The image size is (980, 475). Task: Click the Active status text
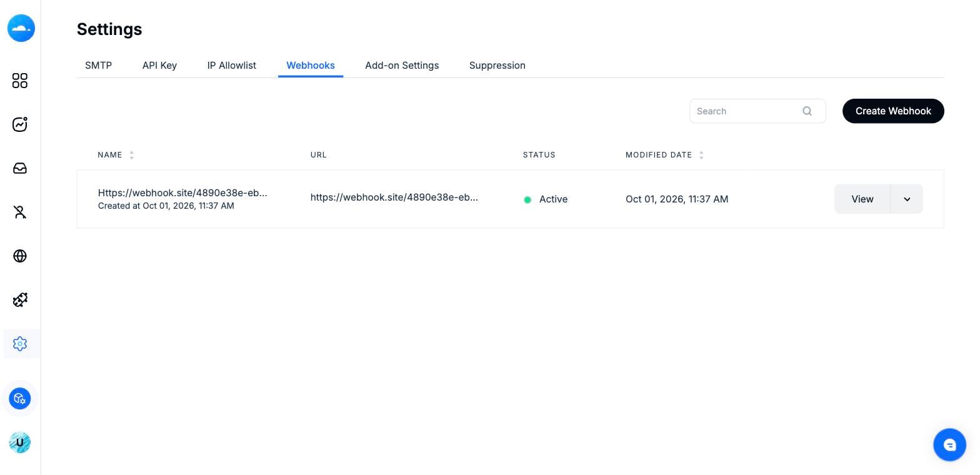[x=553, y=199]
